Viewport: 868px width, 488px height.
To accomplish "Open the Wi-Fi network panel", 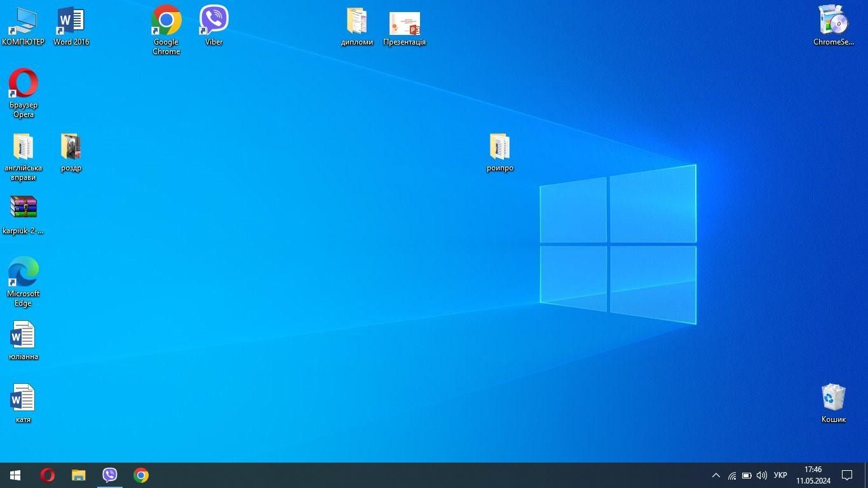I will tap(732, 475).
